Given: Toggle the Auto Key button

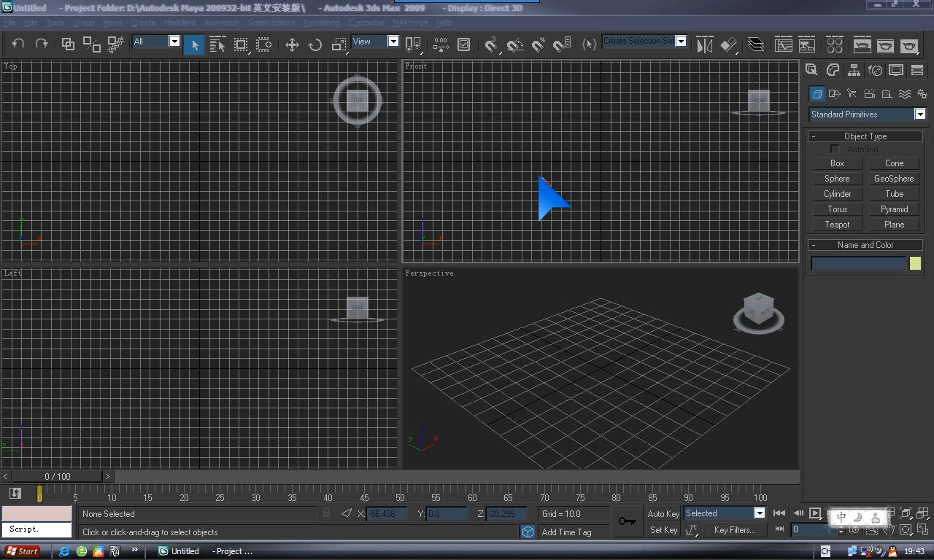Looking at the screenshot, I should tap(663, 514).
